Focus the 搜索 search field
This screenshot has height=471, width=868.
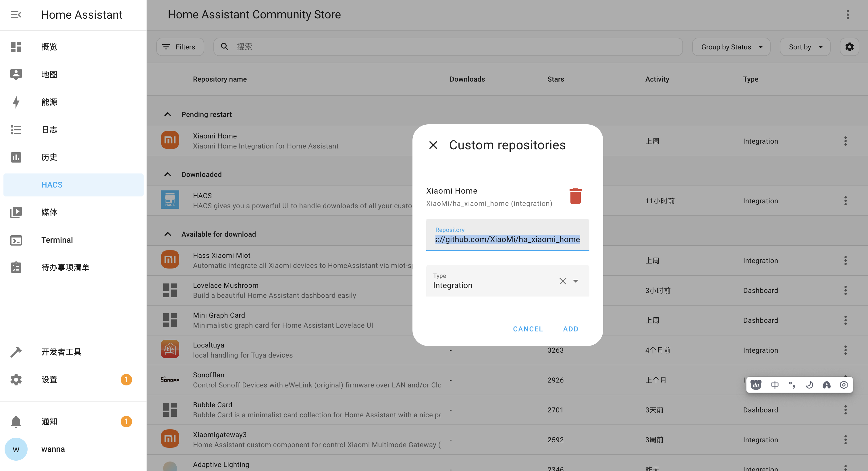(448, 47)
